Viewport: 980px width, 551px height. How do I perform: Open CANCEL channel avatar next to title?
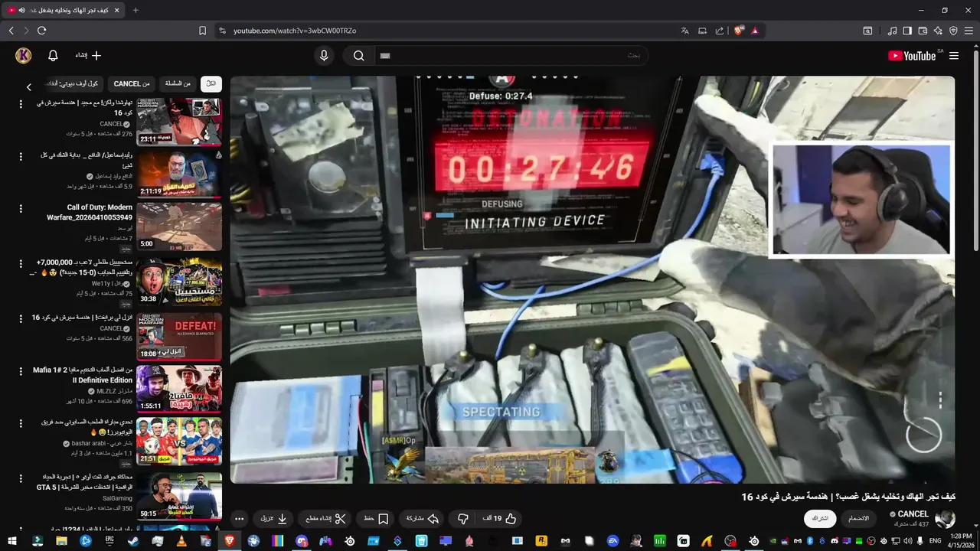945,519
